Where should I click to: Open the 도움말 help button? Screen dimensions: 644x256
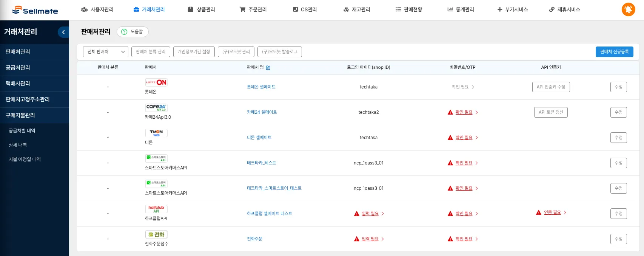(132, 32)
